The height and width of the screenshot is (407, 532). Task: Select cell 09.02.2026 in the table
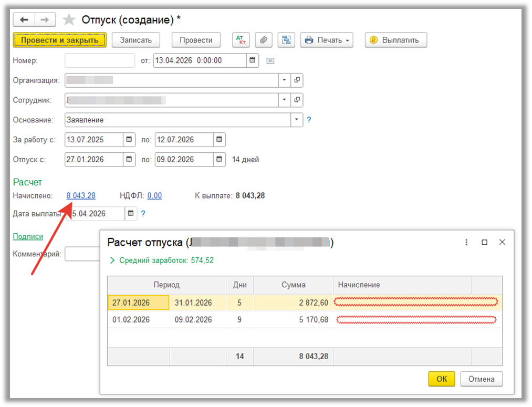coord(198,319)
